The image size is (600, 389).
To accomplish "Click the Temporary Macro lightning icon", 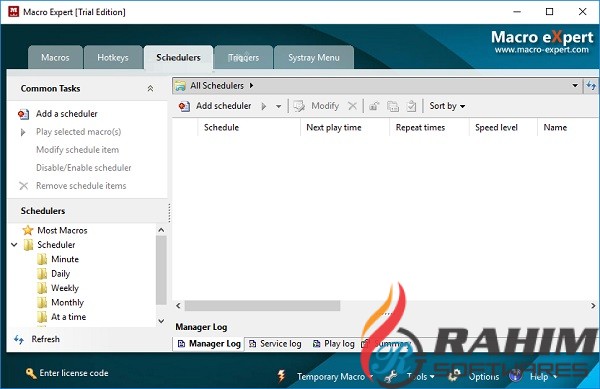I will [x=282, y=376].
